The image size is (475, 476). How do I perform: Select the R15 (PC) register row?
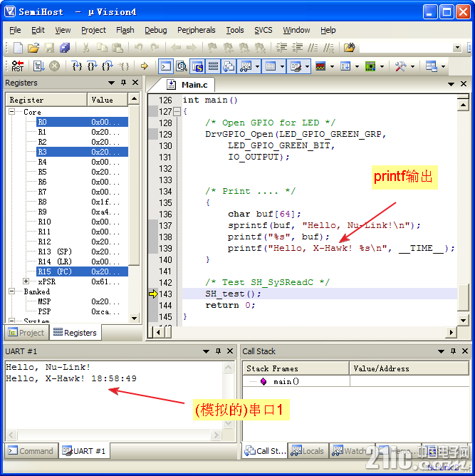coord(82,271)
